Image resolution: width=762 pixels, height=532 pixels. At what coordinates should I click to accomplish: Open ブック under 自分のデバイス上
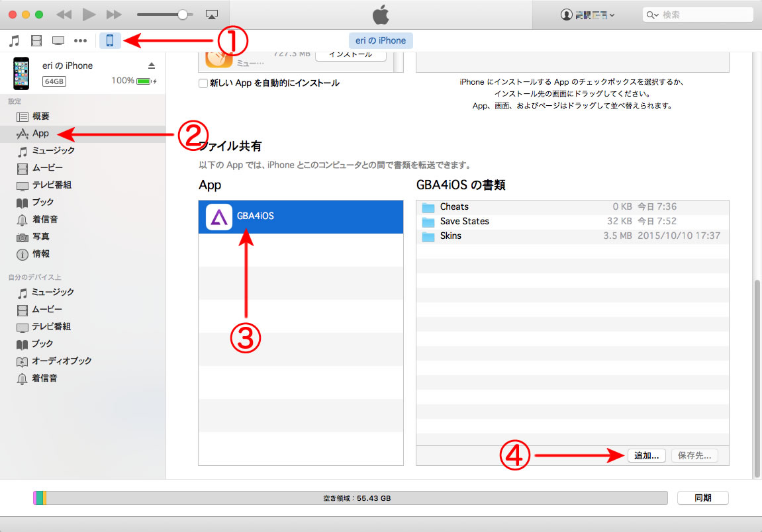coord(83,343)
